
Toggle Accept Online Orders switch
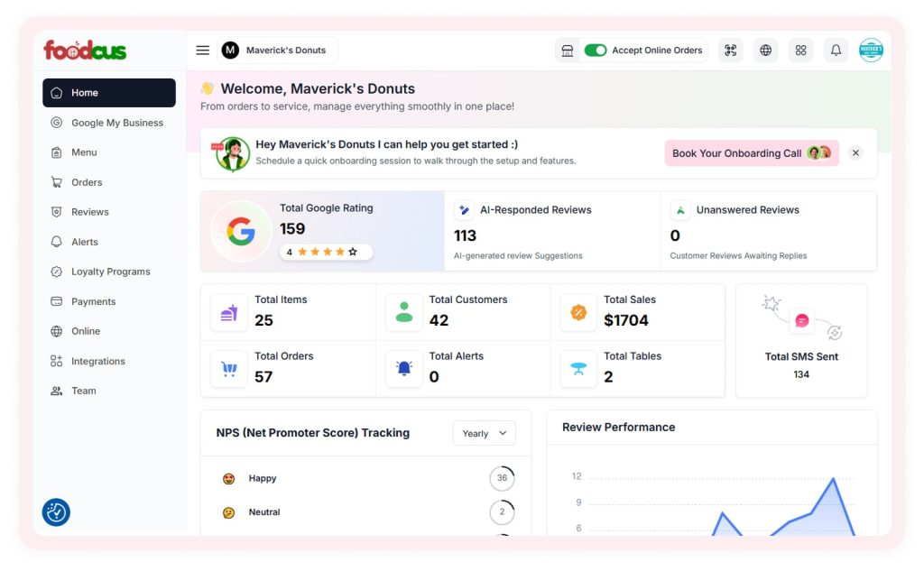click(596, 51)
